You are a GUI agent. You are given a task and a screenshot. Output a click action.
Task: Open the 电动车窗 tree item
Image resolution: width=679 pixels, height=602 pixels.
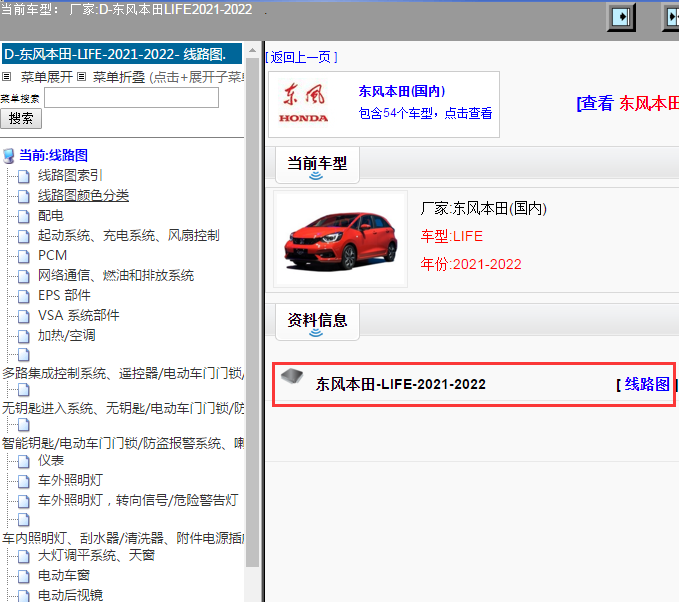[x=64, y=576]
